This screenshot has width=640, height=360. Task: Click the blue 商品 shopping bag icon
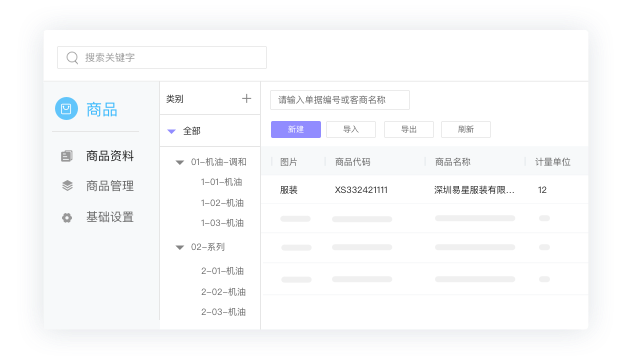(x=66, y=109)
